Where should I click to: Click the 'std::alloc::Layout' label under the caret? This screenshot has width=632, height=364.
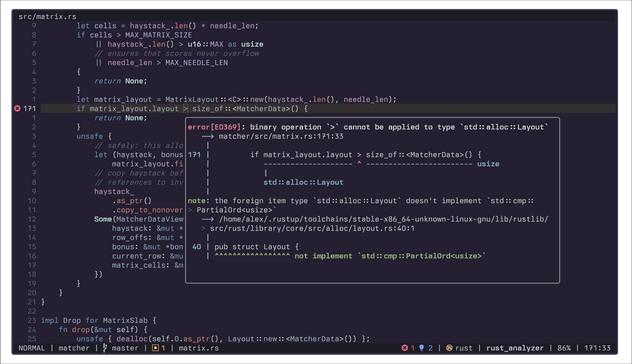pyautogui.click(x=303, y=182)
